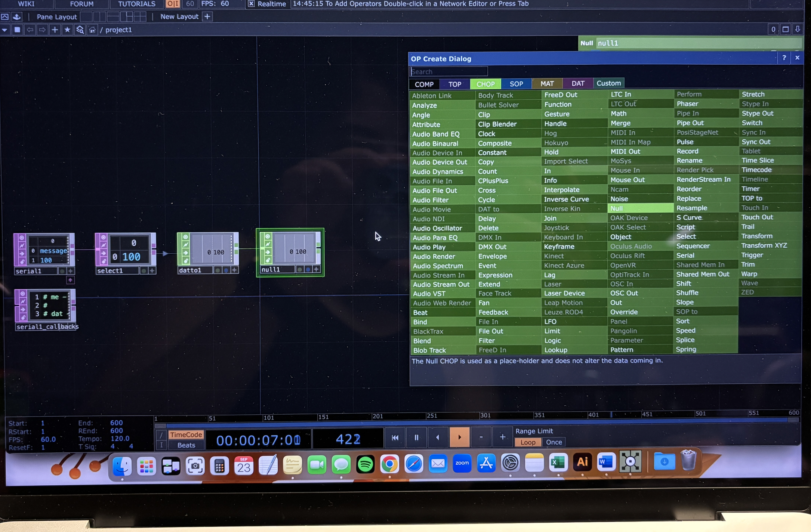Click the star bookmark icon in navigation bar
811x532 pixels.
click(x=68, y=30)
